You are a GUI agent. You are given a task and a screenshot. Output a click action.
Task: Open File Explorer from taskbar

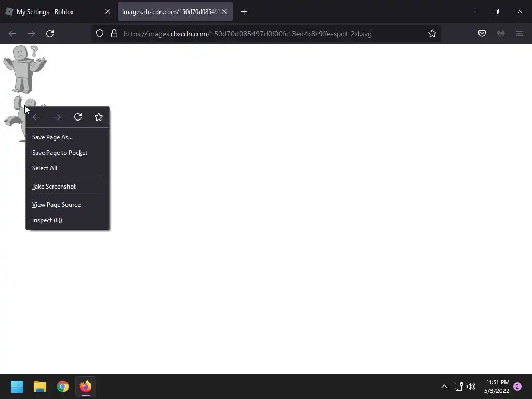pos(39,387)
